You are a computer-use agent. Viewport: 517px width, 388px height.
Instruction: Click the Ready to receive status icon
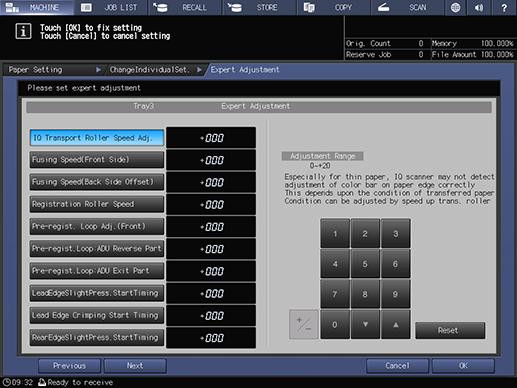point(42,382)
